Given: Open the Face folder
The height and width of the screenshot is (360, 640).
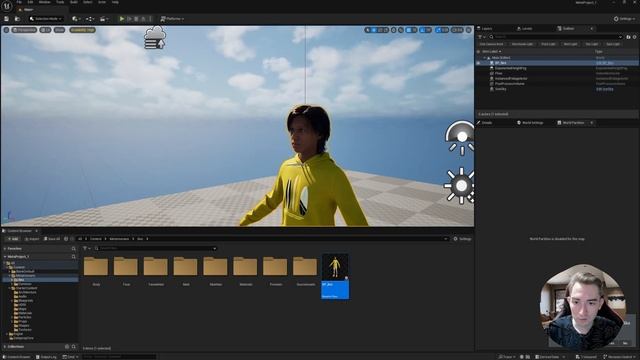Looking at the screenshot, I should [x=126, y=271].
